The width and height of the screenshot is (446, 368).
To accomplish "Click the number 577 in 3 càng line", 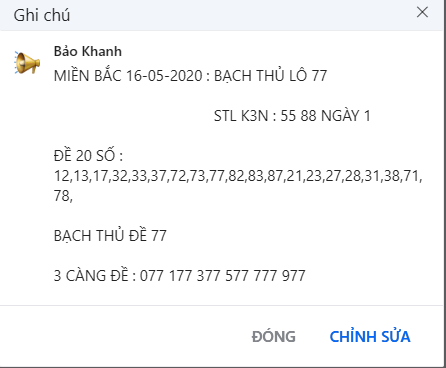I will tap(237, 276).
